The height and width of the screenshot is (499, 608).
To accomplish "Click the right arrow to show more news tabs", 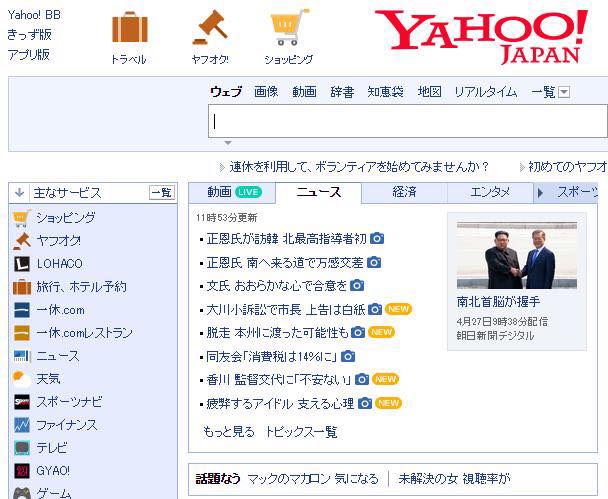I will click(x=540, y=193).
